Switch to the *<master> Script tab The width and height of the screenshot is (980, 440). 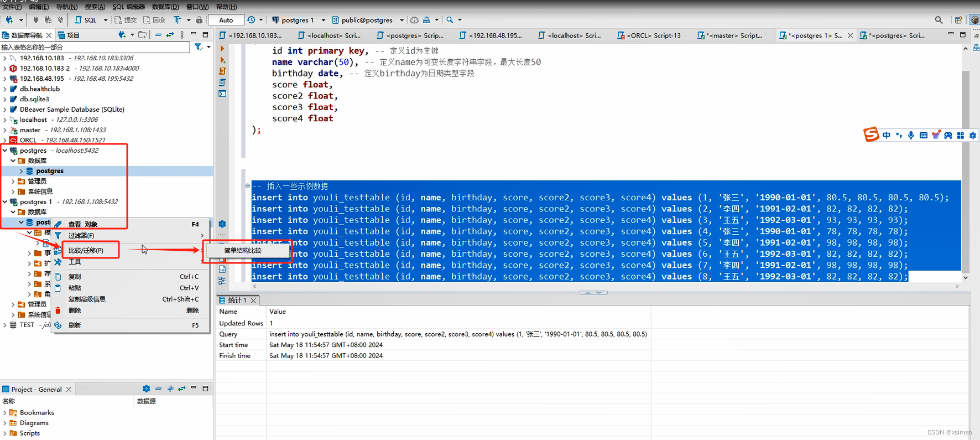pyautogui.click(x=730, y=35)
